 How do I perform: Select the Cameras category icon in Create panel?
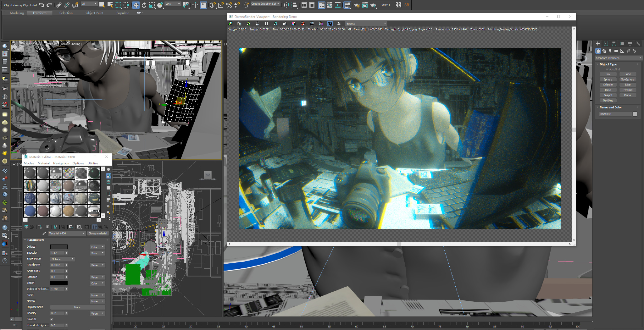point(616,51)
